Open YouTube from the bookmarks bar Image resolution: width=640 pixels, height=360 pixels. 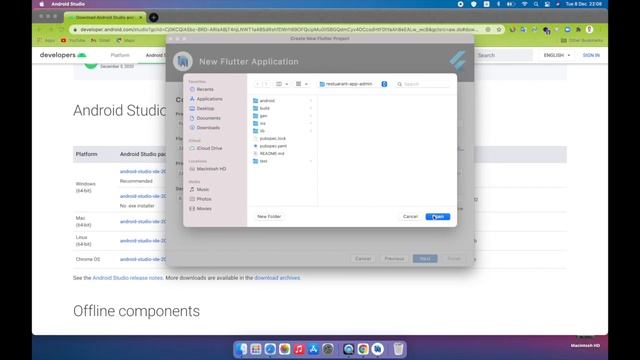73,40
